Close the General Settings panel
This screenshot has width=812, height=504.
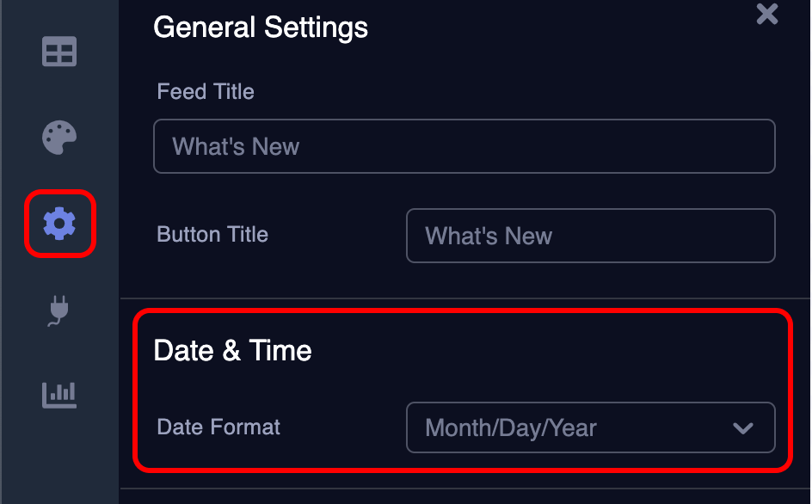[x=767, y=14]
